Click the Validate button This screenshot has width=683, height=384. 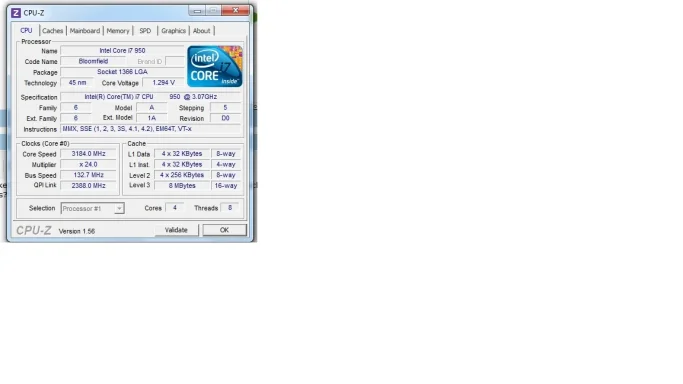tap(176, 230)
